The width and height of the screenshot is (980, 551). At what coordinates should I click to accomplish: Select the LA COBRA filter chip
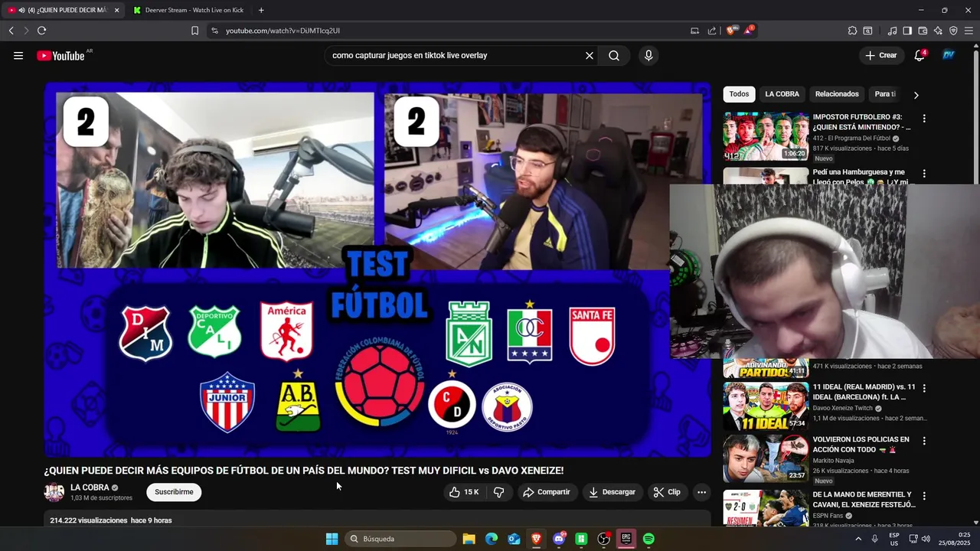point(782,94)
